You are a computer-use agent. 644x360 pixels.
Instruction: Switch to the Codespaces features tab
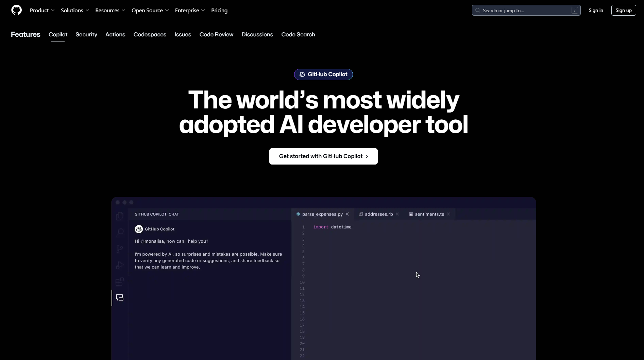150,34
